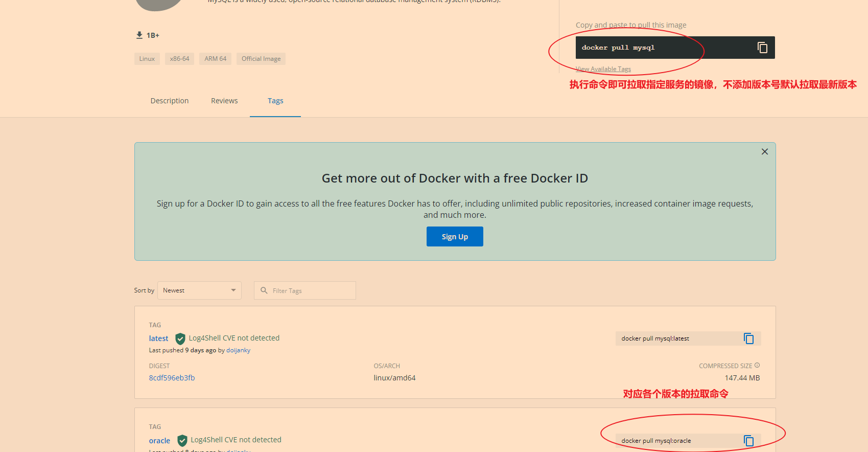868x452 pixels.
Task: Click the Official Image chip
Action: coord(261,59)
